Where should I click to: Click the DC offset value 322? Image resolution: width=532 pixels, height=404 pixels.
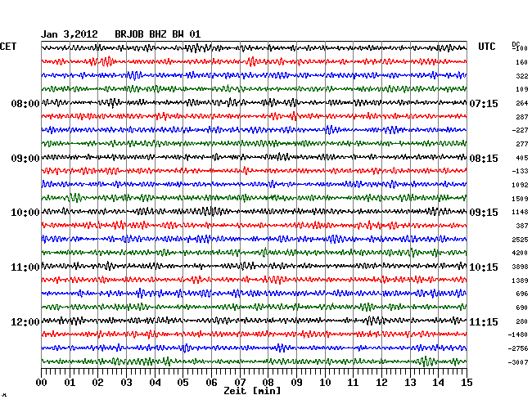(x=522, y=76)
